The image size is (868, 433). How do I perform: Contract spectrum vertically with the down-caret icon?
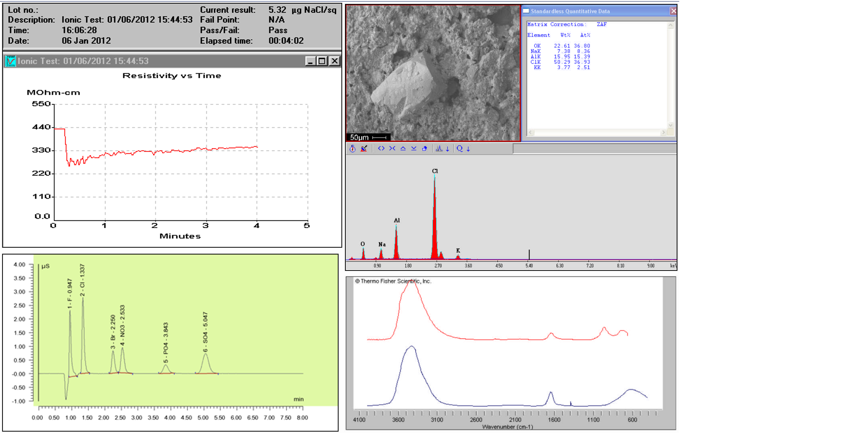coord(414,148)
